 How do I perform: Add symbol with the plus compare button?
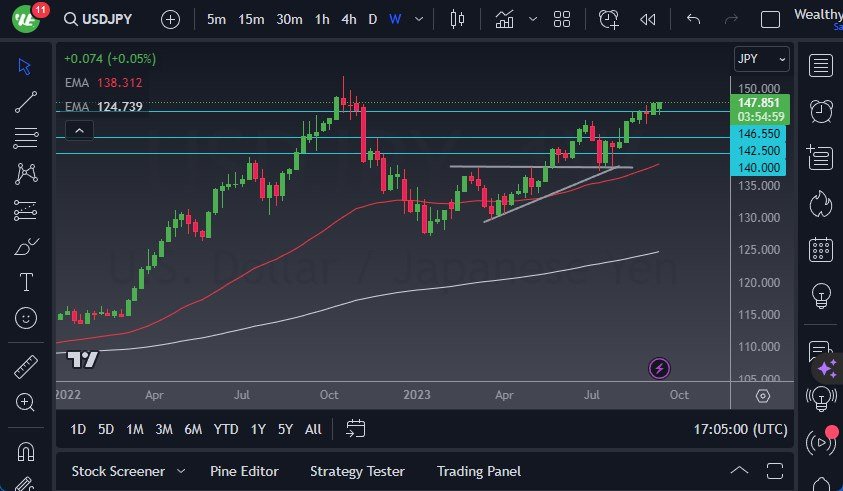[x=170, y=19]
